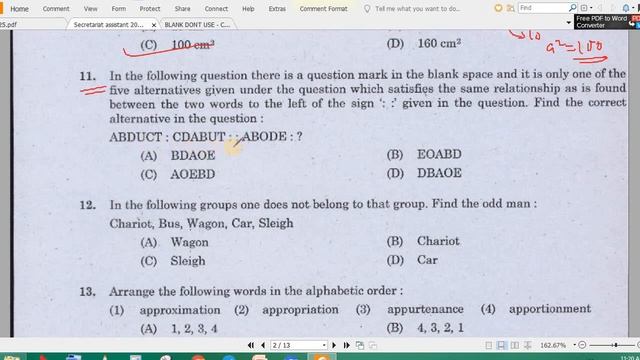Click answer '4, 3, 2, 1' option (B)
640x360 pixels.
425,328
